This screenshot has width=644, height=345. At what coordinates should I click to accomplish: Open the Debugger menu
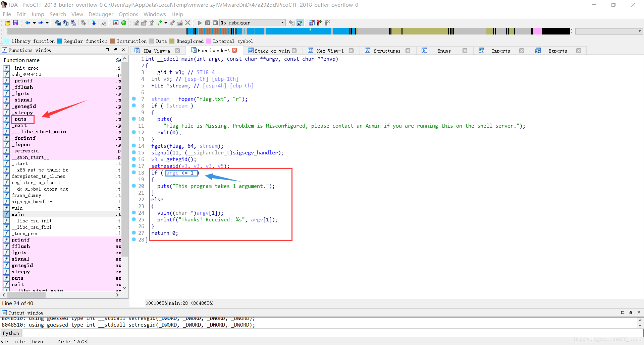point(101,14)
